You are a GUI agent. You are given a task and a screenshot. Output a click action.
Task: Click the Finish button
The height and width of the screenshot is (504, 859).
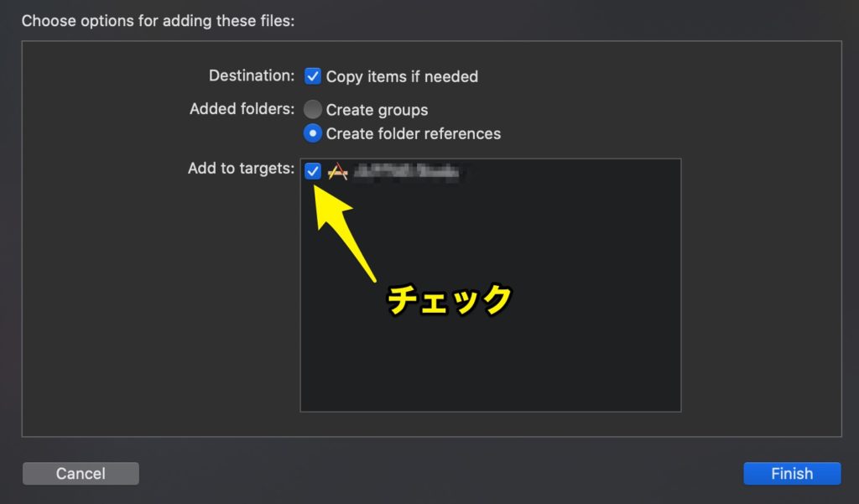tap(792, 473)
